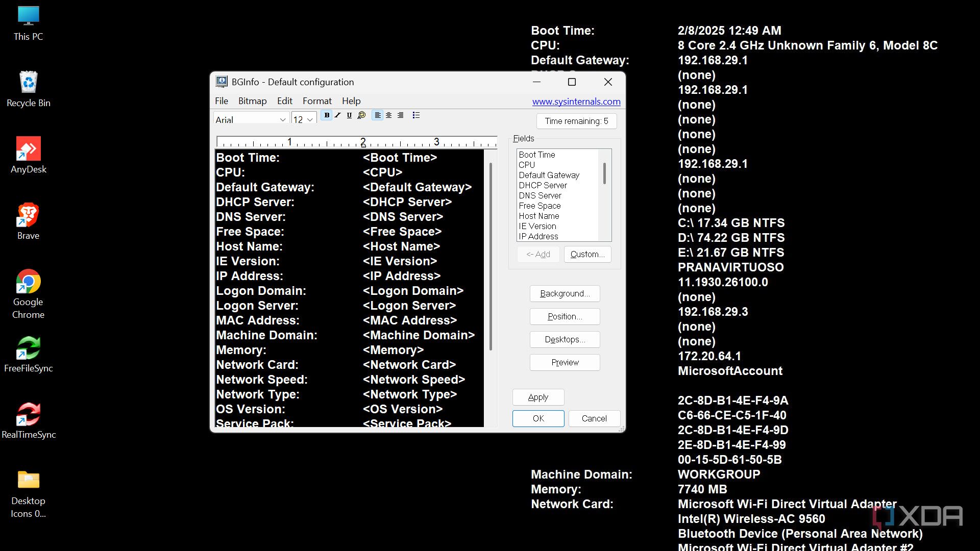
Task: Click the <Memory> token in editor
Action: (394, 350)
